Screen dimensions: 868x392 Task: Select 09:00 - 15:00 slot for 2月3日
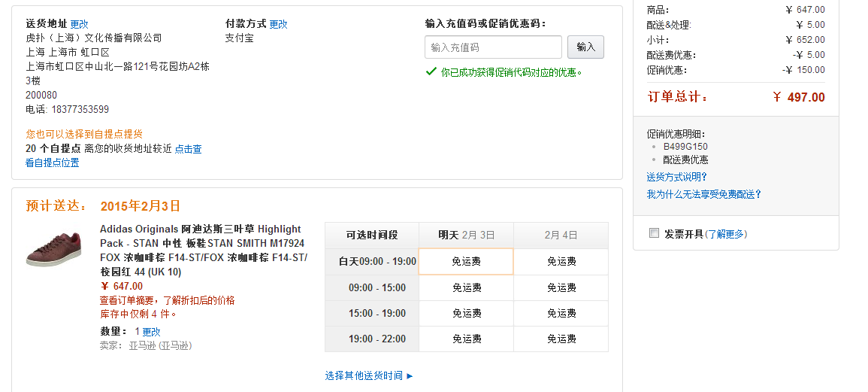pos(466,287)
